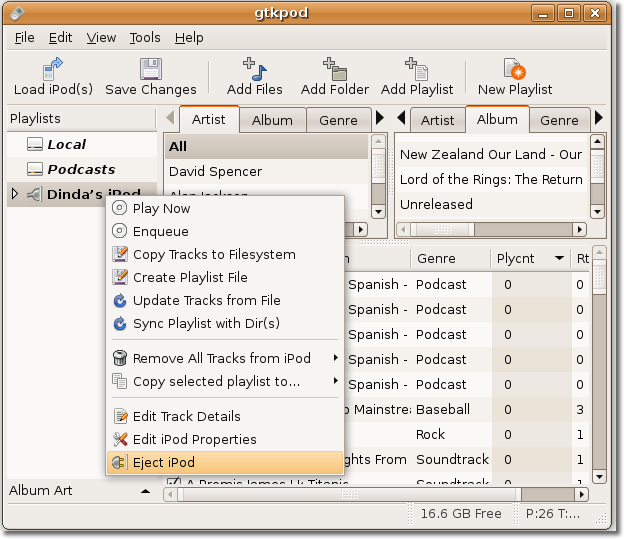The image size is (624, 539).
Task: Click the Rt column header
Action: tap(582, 258)
